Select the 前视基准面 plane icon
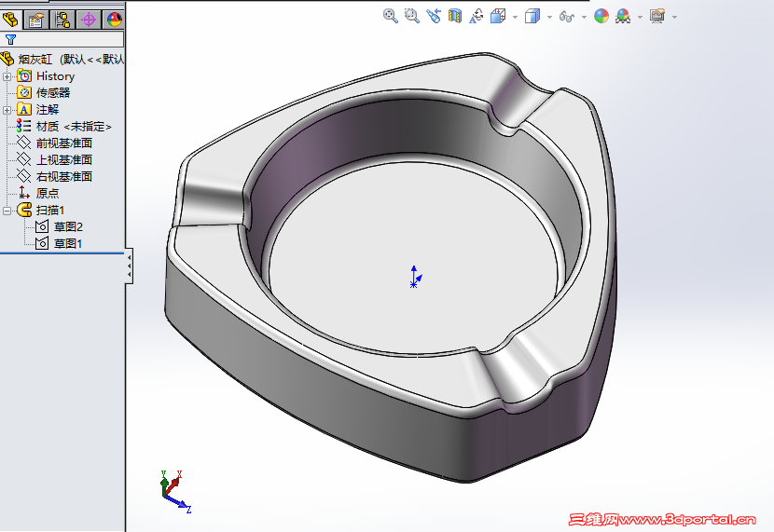 pos(23,143)
